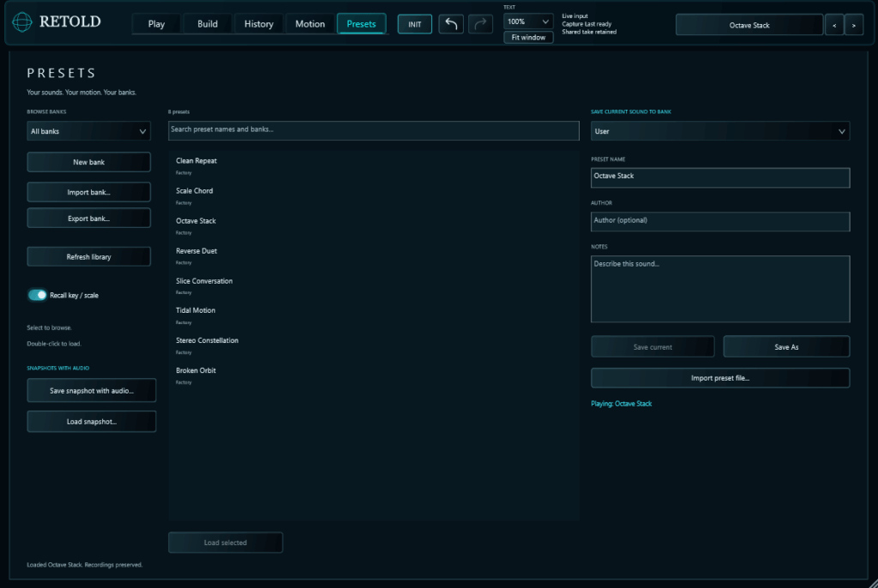Select the Clean Repeat preset
Image resolution: width=878 pixels, height=588 pixels.
click(x=374, y=165)
